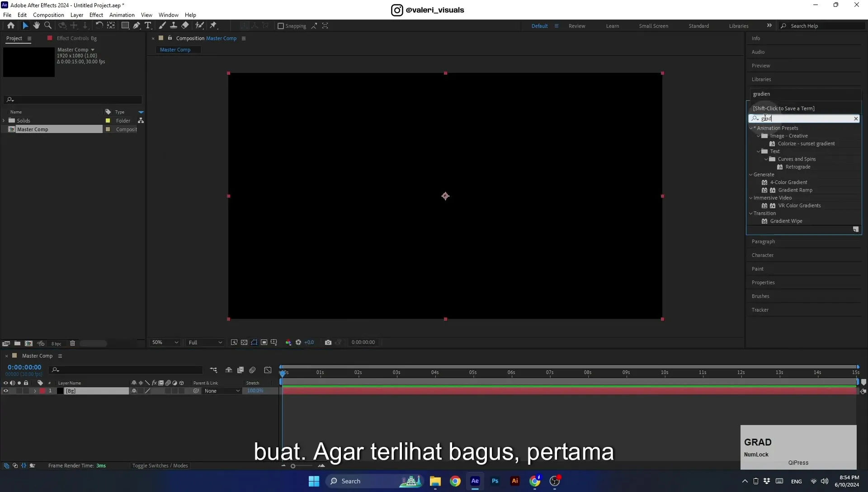Collapse the Animation Presets group
Viewport: 868px width, 492px height.
point(751,128)
